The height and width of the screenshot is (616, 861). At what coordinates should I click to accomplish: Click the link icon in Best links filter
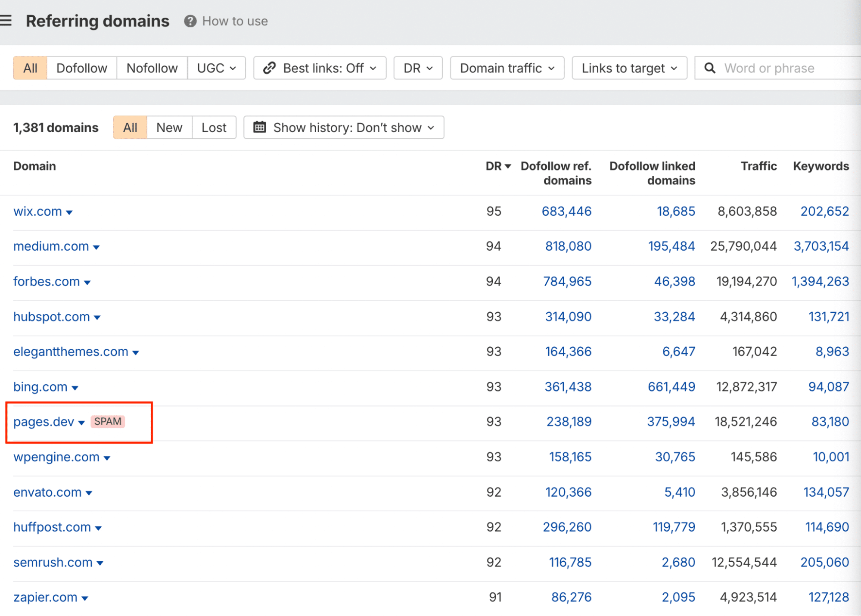(270, 68)
